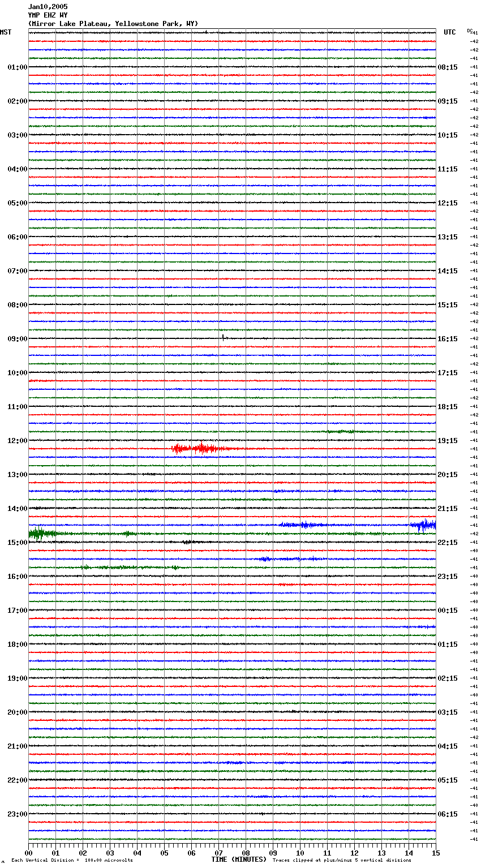Image resolution: width=481 pixels, height=868 pixels.
Task: Select the 01:00 MST time label
Action: pyautogui.click(x=18, y=67)
